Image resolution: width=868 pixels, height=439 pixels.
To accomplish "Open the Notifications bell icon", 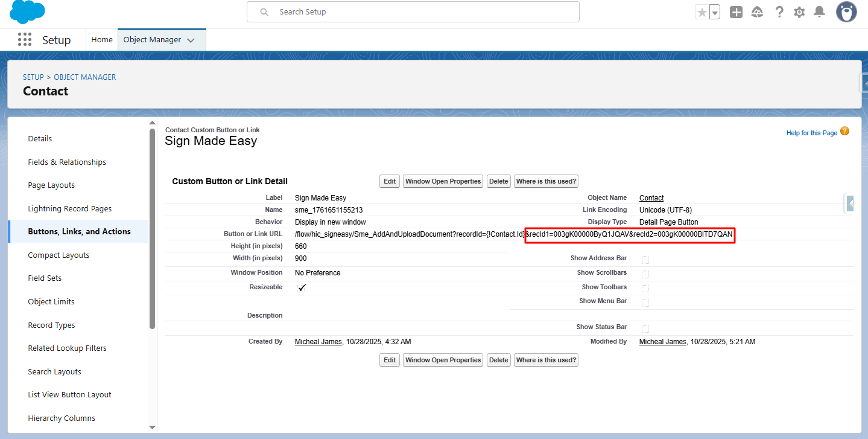I will tap(819, 12).
